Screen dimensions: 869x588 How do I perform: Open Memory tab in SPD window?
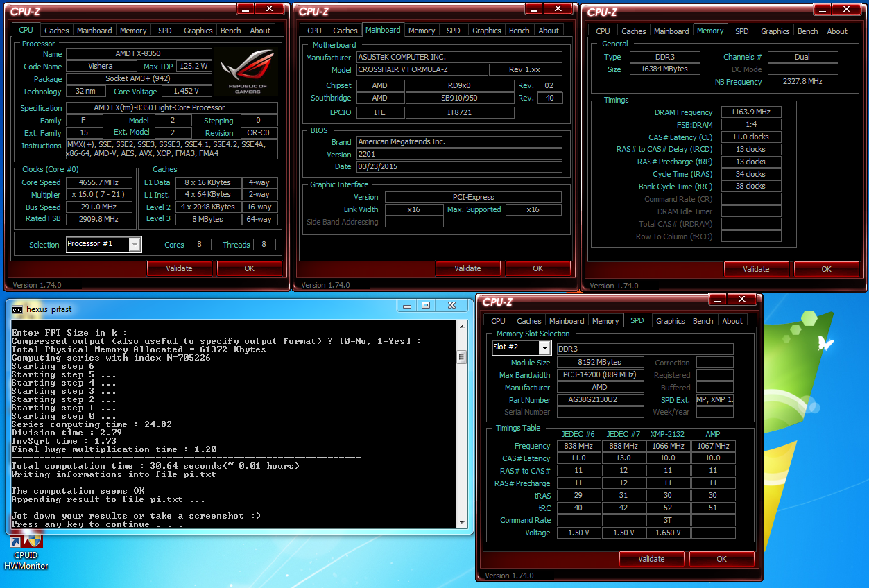pyautogui.click(x=605, y=321)
